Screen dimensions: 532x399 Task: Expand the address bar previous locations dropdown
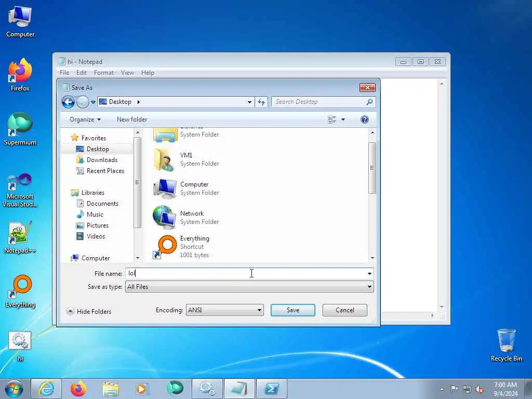click(x=249, y=102)
